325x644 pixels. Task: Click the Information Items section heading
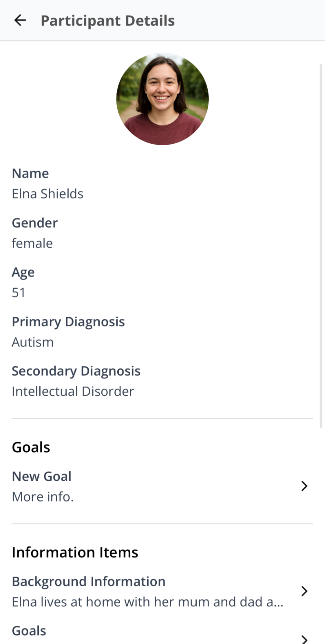(x=75, y=552)
